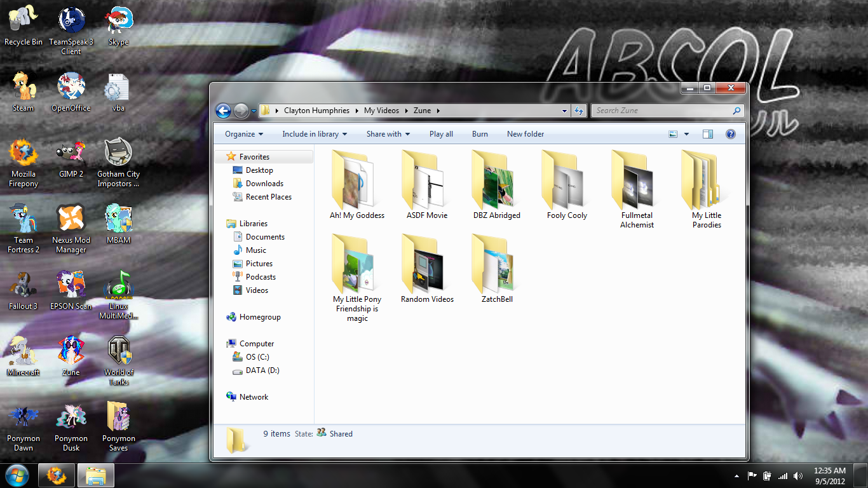Select the TeamSpeak 3 Client desktop icon
The width and height of the screenshot is (868, 488).
click(x=71, y=30)
